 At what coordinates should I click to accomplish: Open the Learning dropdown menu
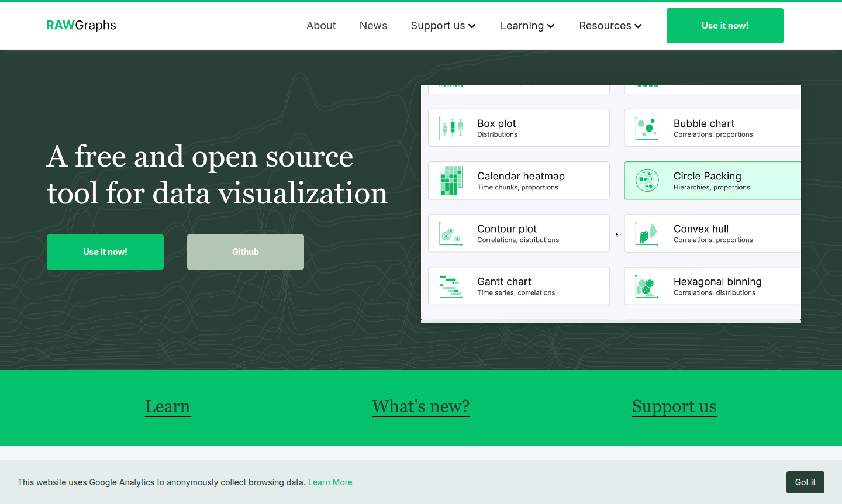(x=527, y=26)
